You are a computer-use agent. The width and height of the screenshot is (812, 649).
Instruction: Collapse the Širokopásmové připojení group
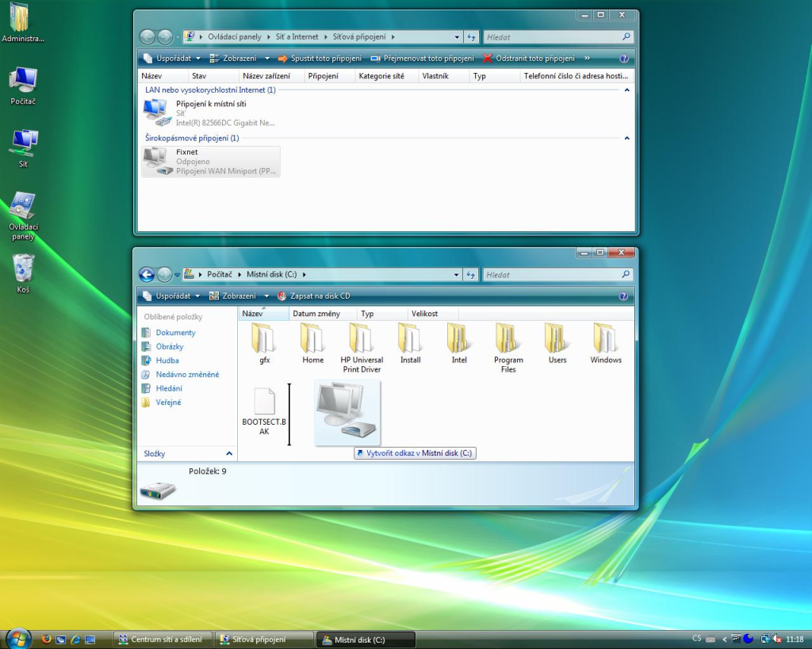tap(626, 138)
